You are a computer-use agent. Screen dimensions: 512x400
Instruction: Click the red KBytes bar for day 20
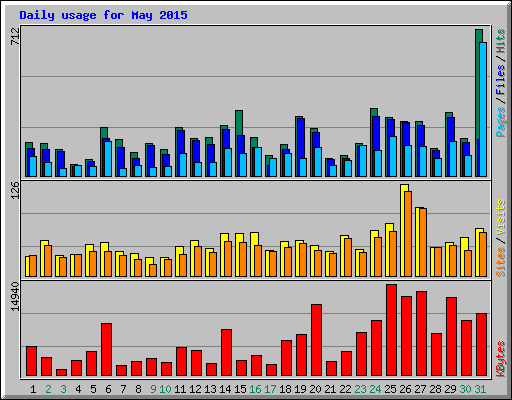tap(316, 340)
